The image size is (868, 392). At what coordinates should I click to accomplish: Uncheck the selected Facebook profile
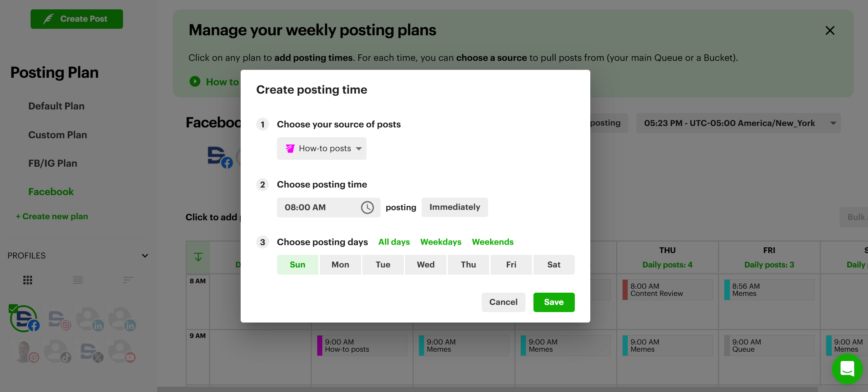click(x=13, y=308)
